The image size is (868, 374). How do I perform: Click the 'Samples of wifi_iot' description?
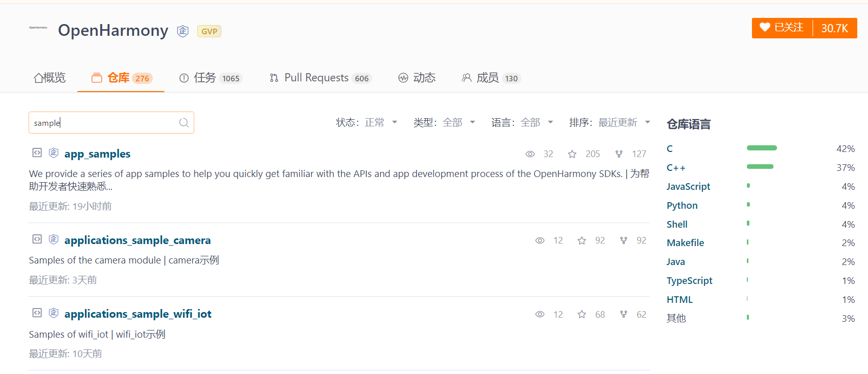pos(97,335)
